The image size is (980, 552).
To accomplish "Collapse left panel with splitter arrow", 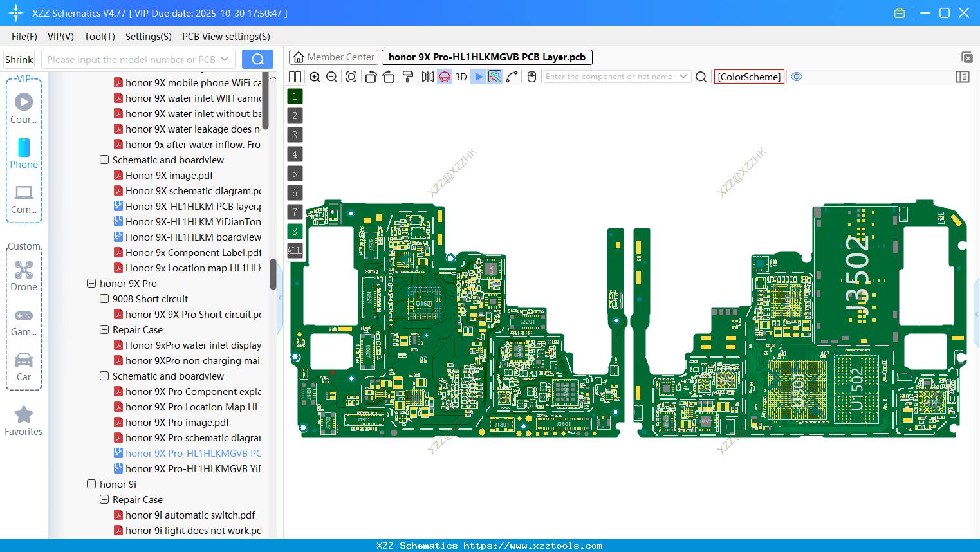I will click(280, 299).
